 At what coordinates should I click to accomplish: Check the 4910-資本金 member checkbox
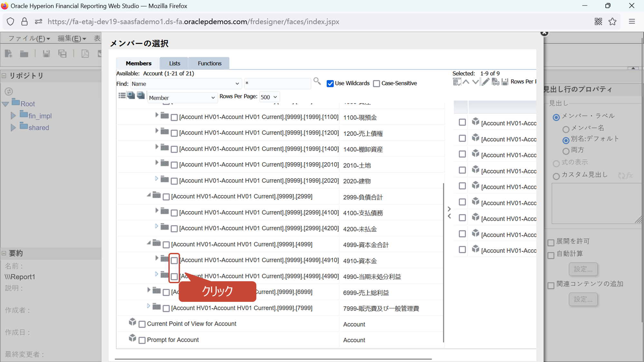pos(174,260)
